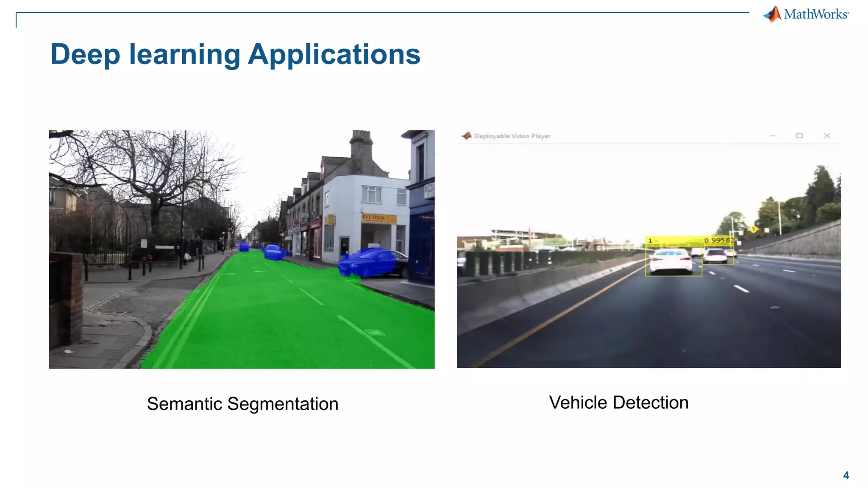Screen dimensions: 868x488
Task: Click the yellow detection label '1'
Action: pyautogui.click(x=650, y=241)
